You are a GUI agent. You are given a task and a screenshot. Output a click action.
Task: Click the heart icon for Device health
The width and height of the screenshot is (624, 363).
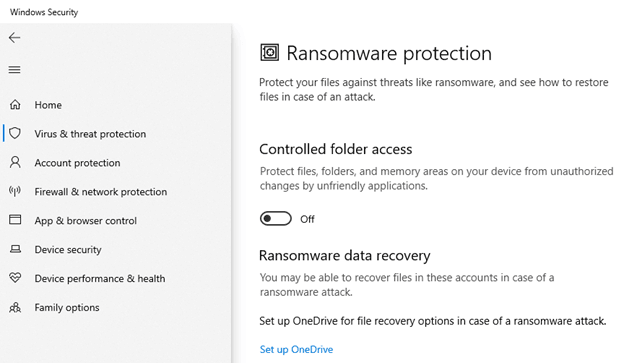pyautogui.click(x=15, y=278)
